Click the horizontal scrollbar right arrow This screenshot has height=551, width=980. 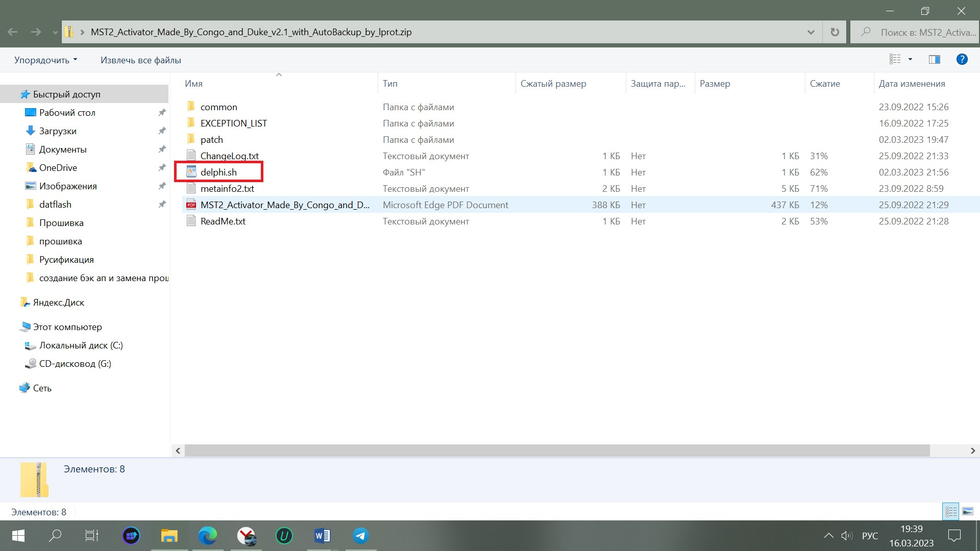pos(972,450)
